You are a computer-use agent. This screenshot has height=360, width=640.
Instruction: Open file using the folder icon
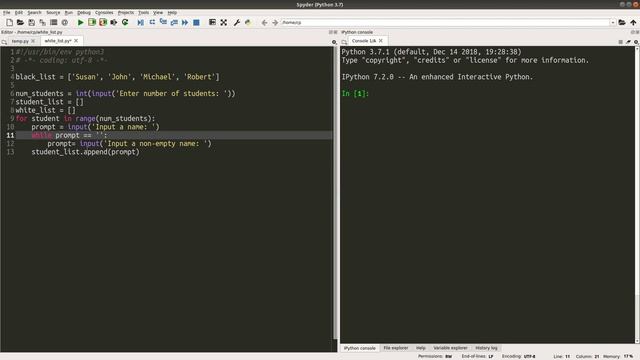[20, 22]
